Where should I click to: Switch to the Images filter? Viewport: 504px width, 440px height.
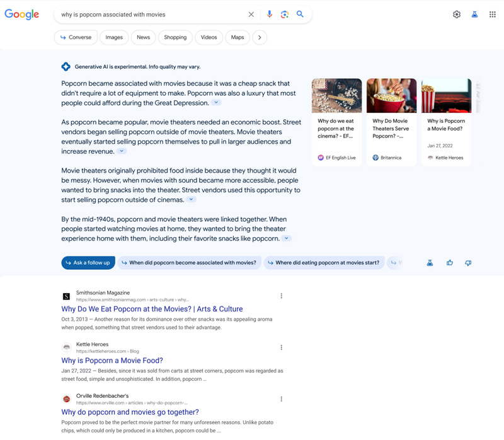coord(114,37)
